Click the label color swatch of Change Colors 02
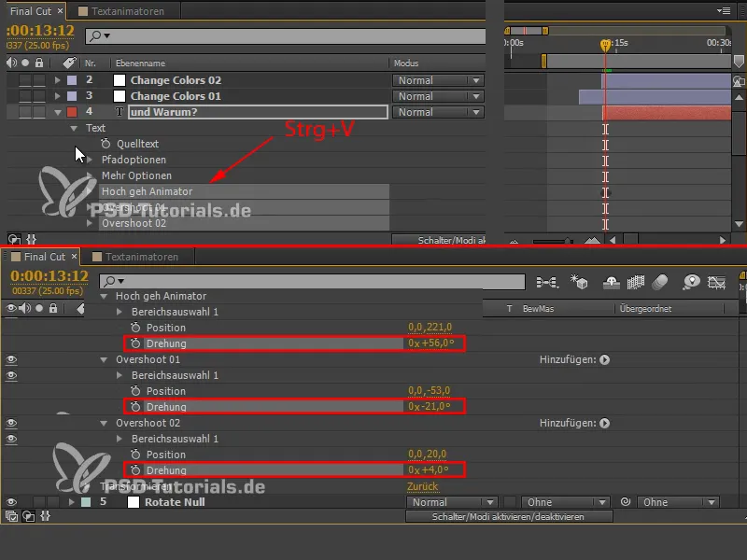This screenshot has height=560, width=747. coord(72,80)
